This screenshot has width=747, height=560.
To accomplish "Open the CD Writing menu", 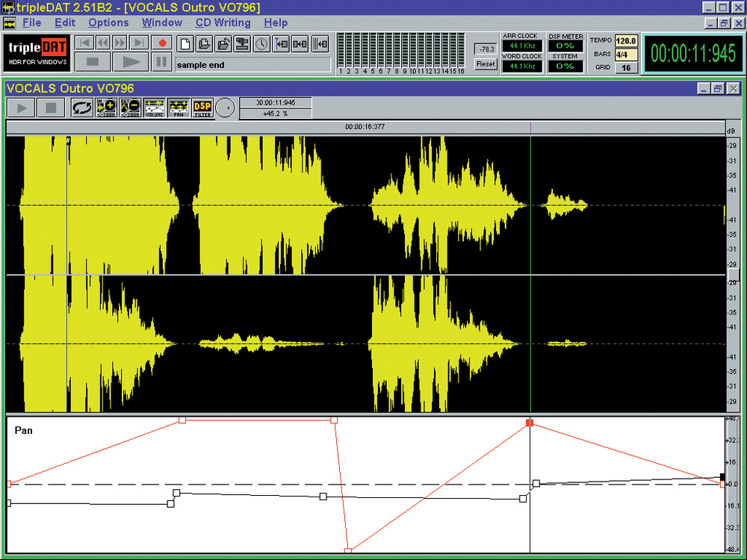I will [223, 22].
